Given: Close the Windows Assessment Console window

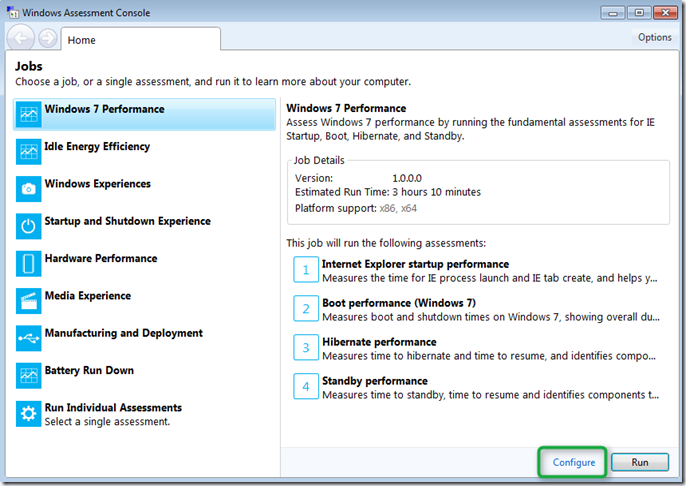Looking at the screenshot, I should 665,13.
